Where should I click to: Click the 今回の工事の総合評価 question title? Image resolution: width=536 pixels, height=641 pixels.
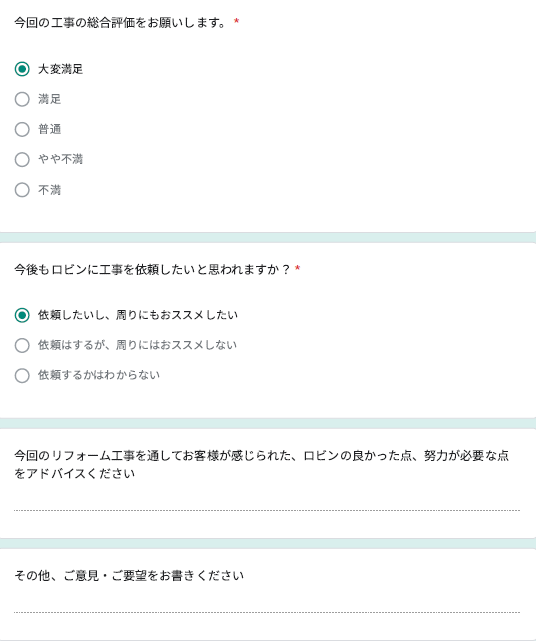coord(120,22)
